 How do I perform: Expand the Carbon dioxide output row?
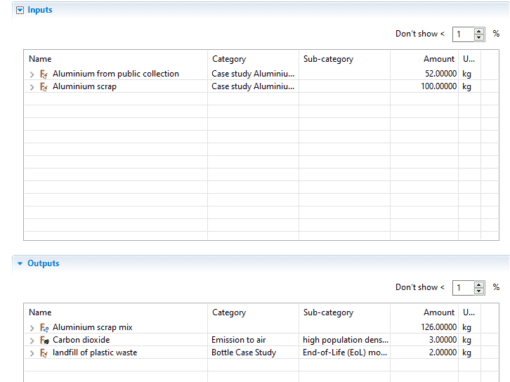[x=32, y=340]
